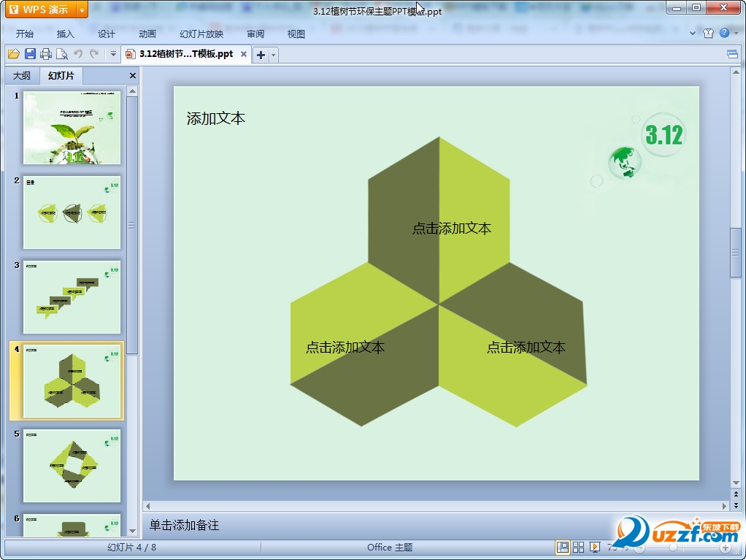This screenshot has width=746, height=560.
Task: Click the green globe image on slide
Action: (x=625, y=162)
